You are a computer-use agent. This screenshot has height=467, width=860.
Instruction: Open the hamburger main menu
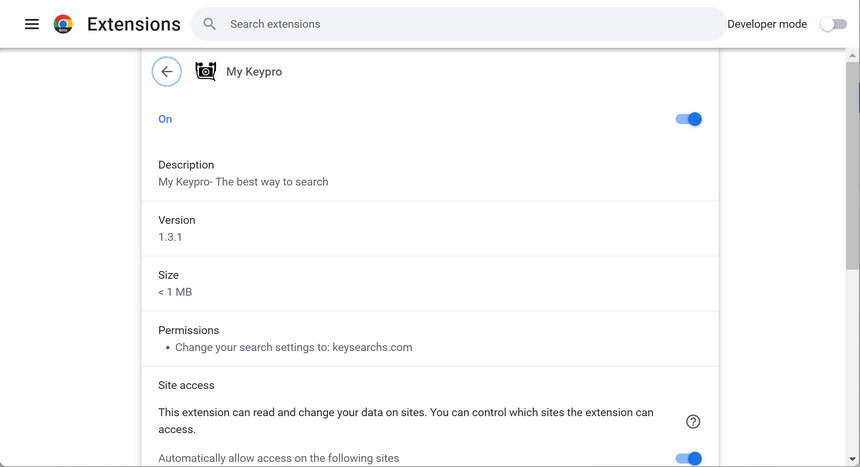(x=32, y=24)
